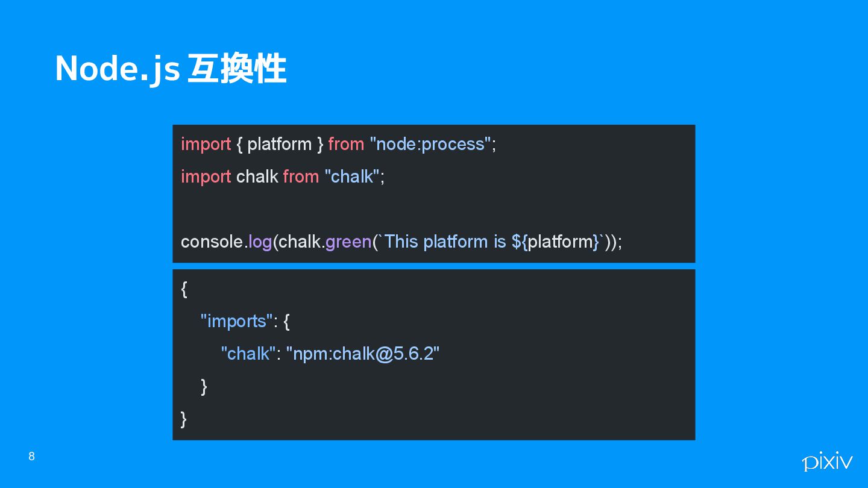The width and height of the screenshot is (868, 488).
Task: Click the text This platform is
Action: click(445, 242)
